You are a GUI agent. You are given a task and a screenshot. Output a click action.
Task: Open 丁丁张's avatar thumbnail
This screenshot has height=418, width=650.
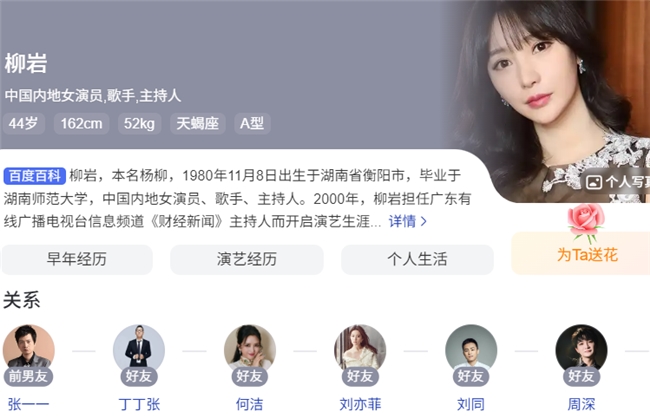[139, 350]
